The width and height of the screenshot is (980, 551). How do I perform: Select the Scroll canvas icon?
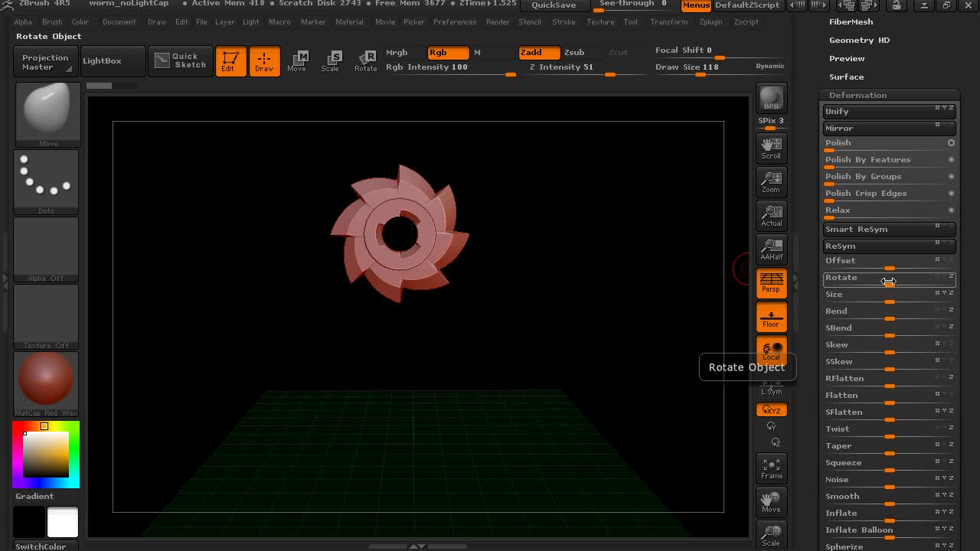click(771, 148)
